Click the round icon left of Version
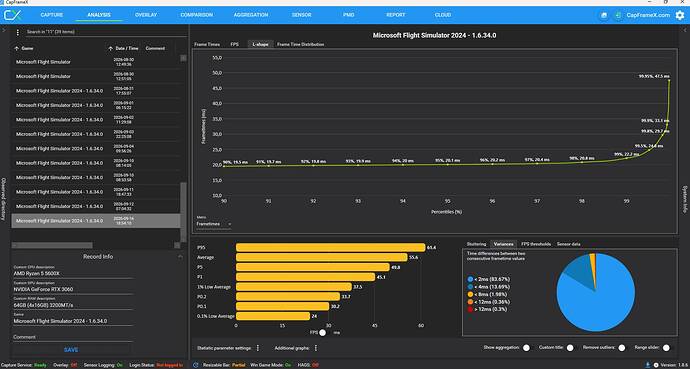The width and height of the screenshot is (690, 369). [x=656, y=365]
